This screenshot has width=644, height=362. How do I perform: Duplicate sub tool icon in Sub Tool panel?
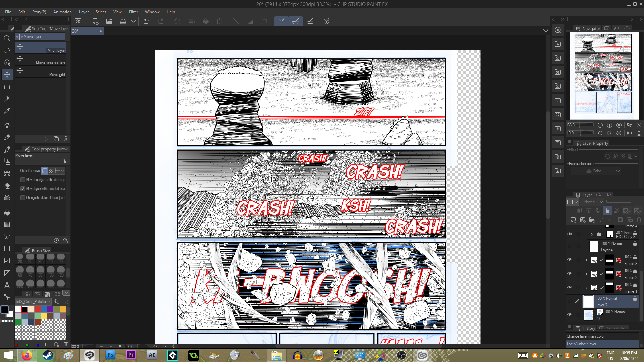tap(56, 139)
